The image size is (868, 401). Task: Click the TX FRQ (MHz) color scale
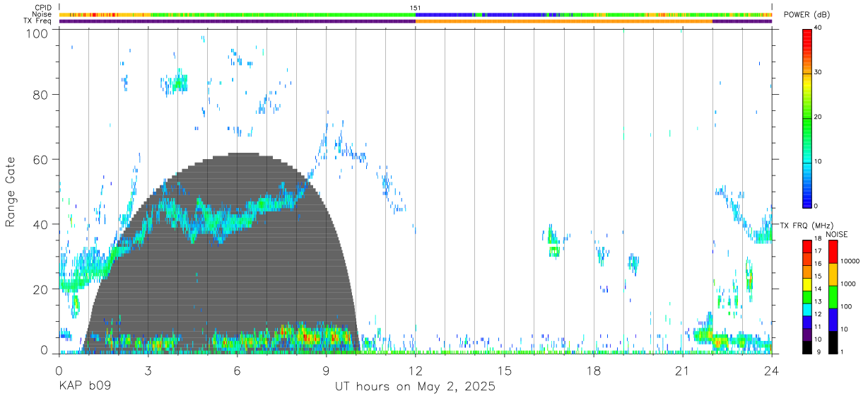coord(807,296)
